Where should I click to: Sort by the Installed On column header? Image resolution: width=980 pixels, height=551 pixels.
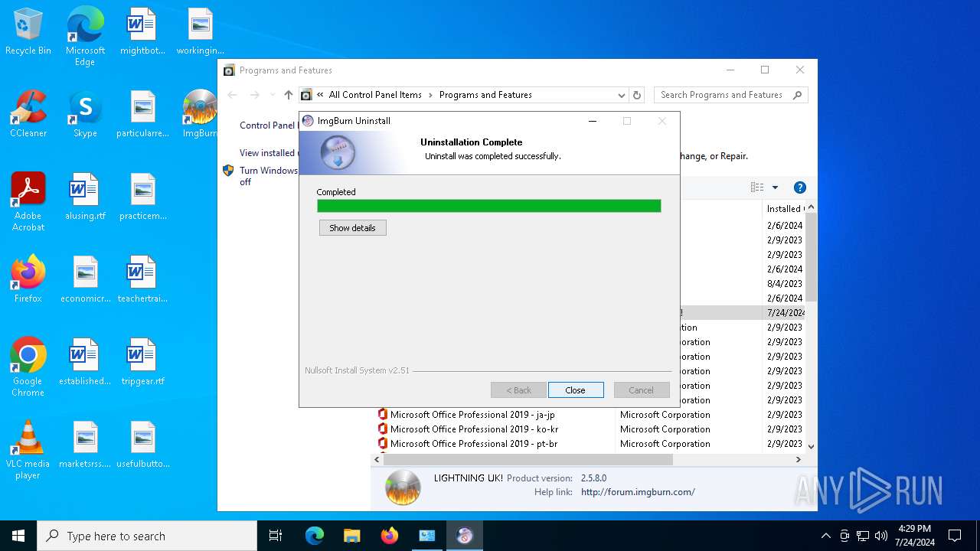[784, 208]
